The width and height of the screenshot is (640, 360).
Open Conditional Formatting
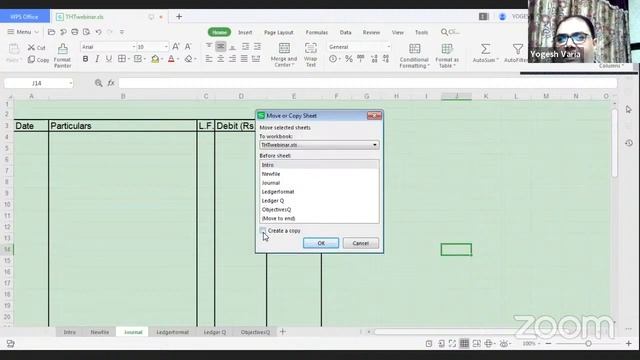click(414, 56)
